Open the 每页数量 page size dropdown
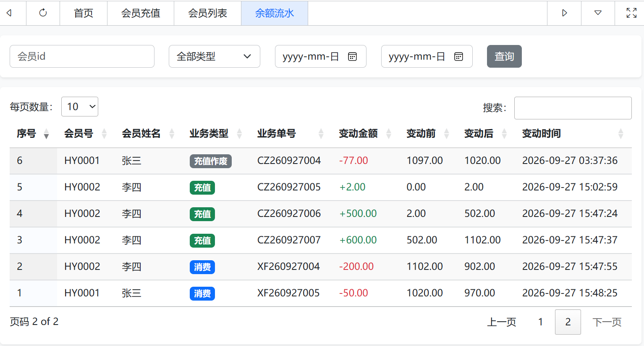The width and height of the screenshot is (644, 346). [x=80, y=106]
